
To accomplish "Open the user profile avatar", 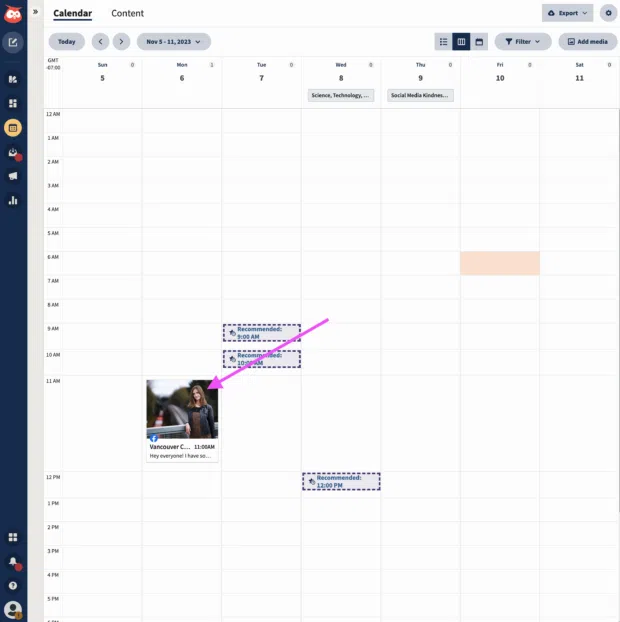I will click(13, 610).
